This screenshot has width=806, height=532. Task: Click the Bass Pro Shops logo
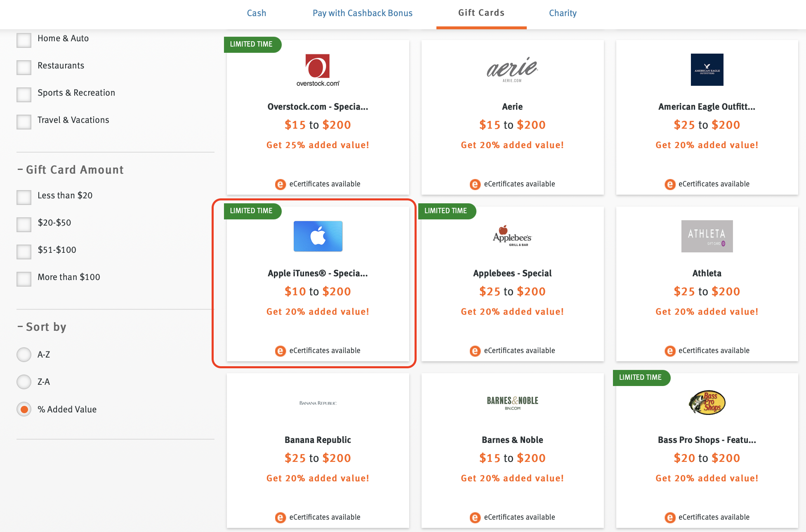[707, 403]
